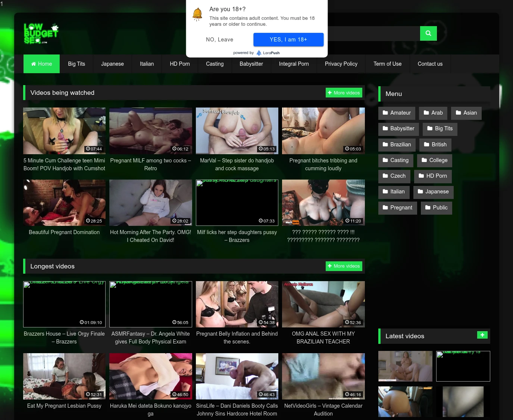The width and height of the screenshot is (513, 420).
Task: Click the green plus icon beside Latest videos
Action: (482, 335)
